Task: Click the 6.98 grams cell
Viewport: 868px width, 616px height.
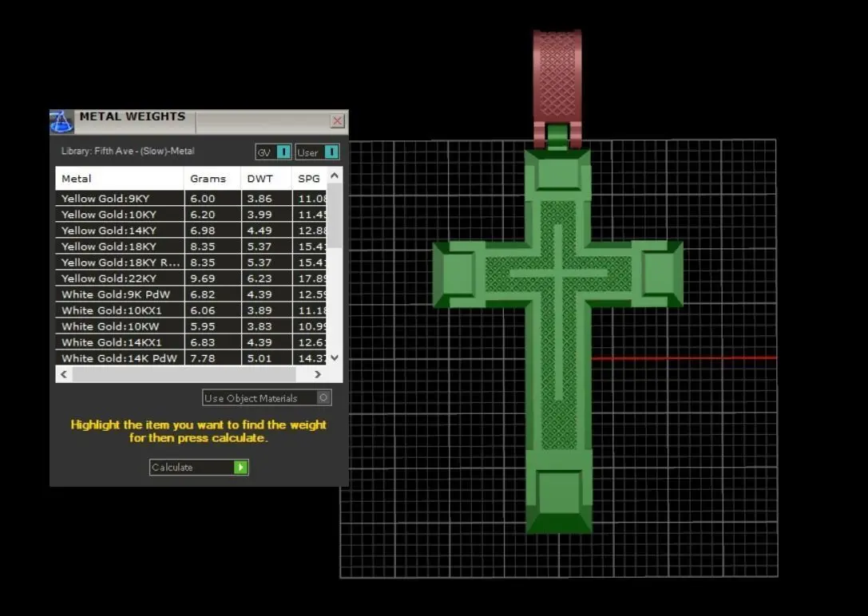Action: 212,231
